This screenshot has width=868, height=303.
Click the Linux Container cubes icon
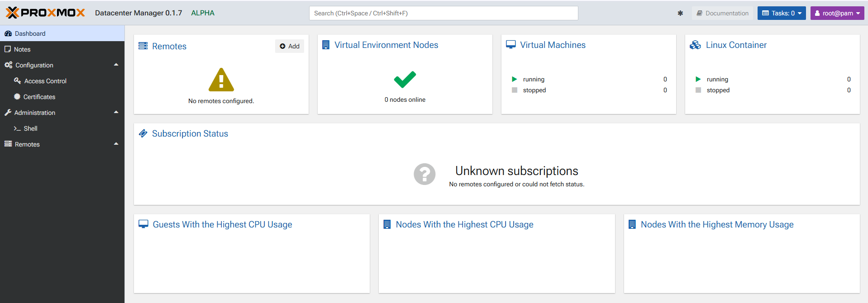click(695, 45)
